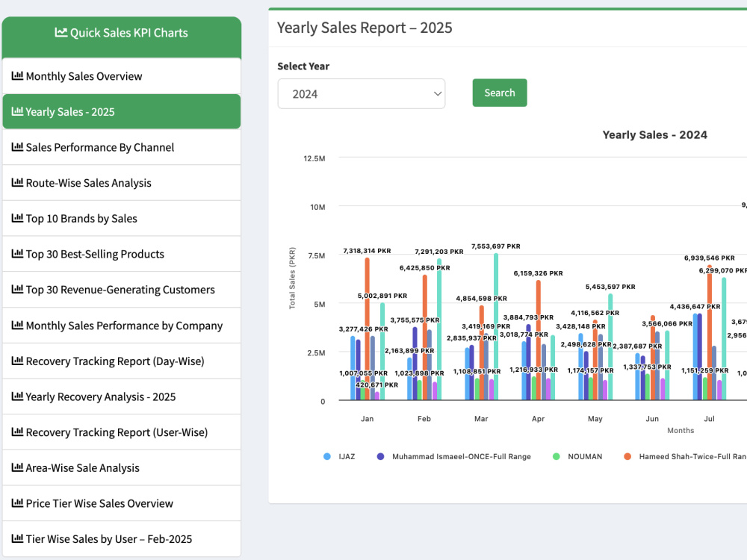Click the chart icon beside Route-Wise Sales Analysis
Image resolution: width=747 pixels, height=560 pixels.
pyautogui.click(x=17, y=182)
